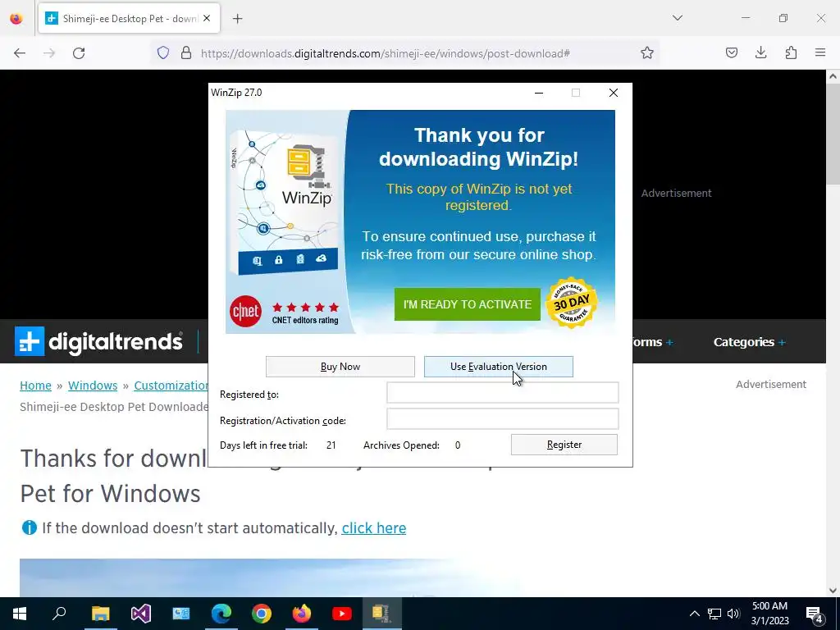This screenshot has height=630, width=840.
Task: Open the taskbar clock showing 5:00 AM
Action: pos(769,614)
